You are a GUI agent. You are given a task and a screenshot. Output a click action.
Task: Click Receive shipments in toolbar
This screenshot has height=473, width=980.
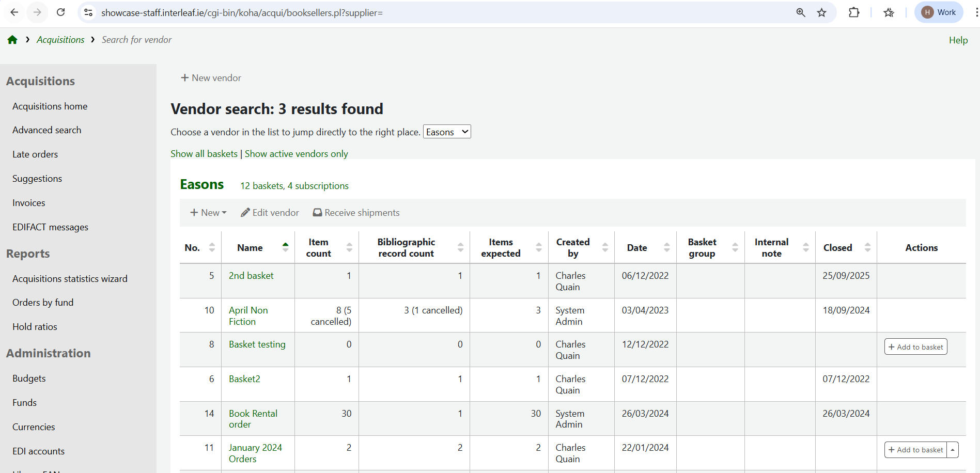[356, 213]
